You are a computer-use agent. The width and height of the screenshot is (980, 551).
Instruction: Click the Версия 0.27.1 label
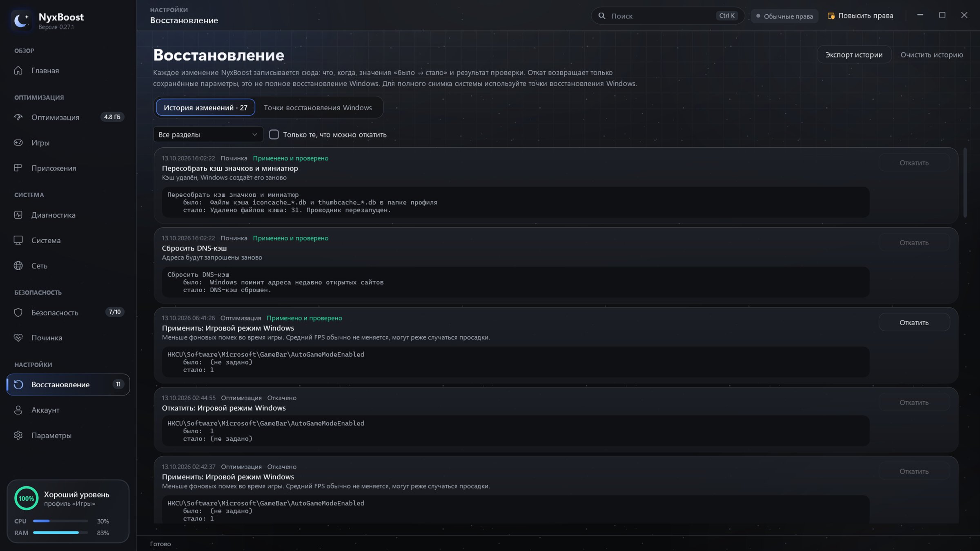click(x=56, y=27)
